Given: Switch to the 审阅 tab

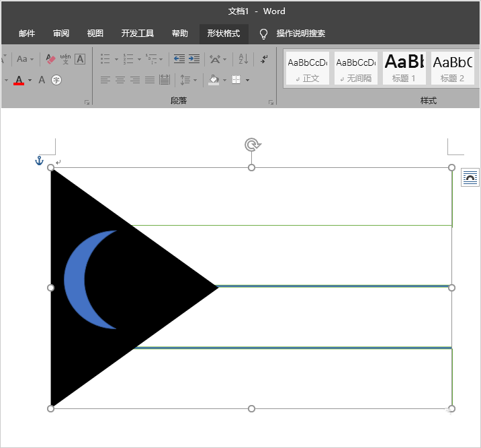Looking at the screenshot, I should click(x=61, y=34).
